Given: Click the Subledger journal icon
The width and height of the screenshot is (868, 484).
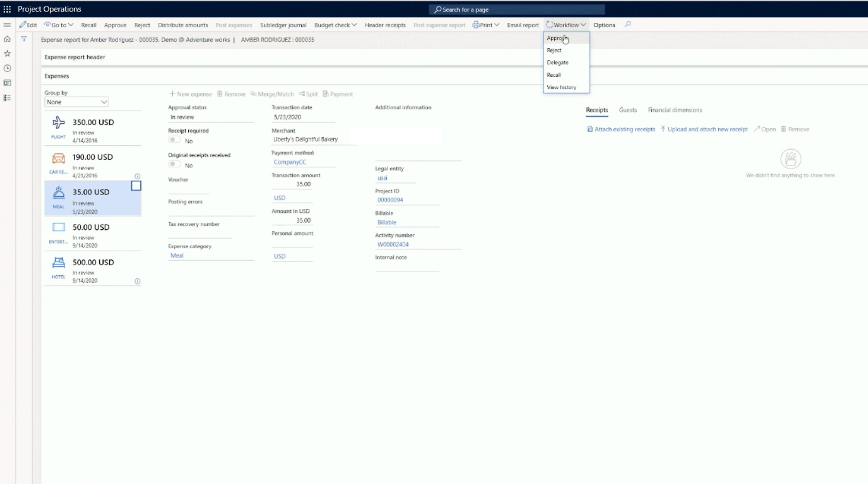Looking at the screenshot, I should (283, 24).
